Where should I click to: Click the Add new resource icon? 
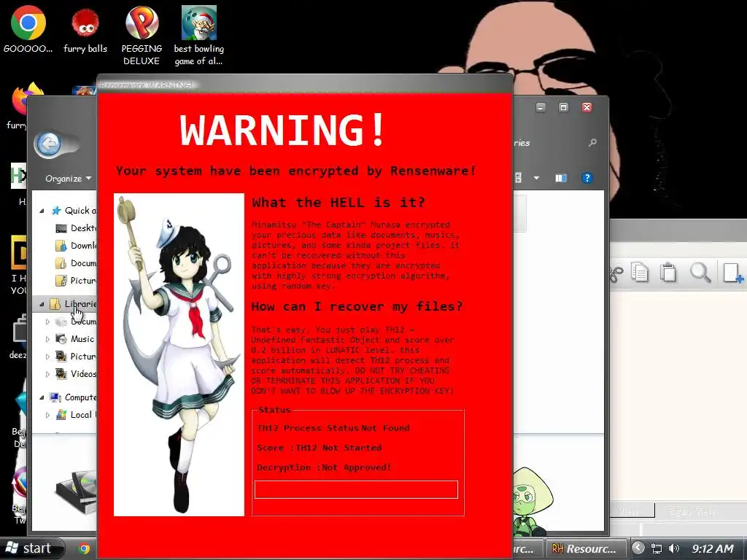tap(732, 273)
